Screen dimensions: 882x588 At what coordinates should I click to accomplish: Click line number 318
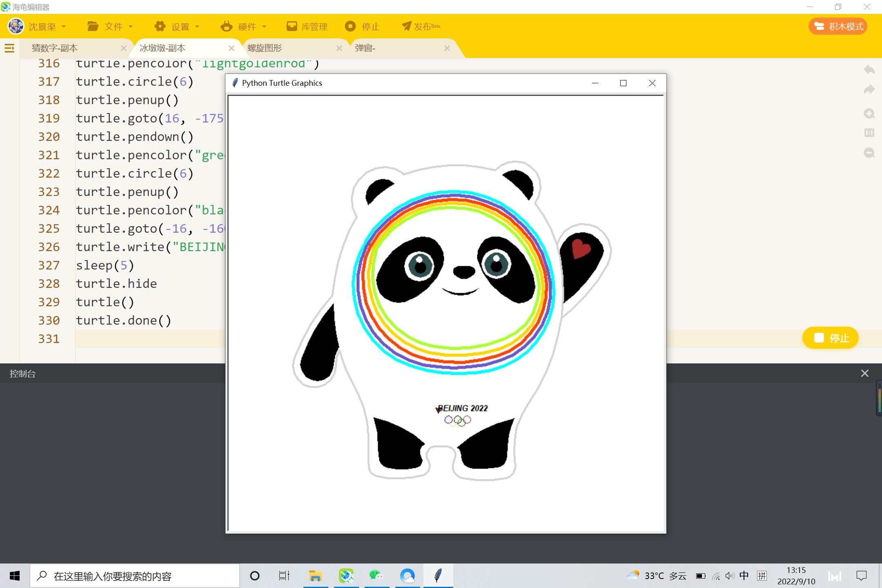coord(49,100)
